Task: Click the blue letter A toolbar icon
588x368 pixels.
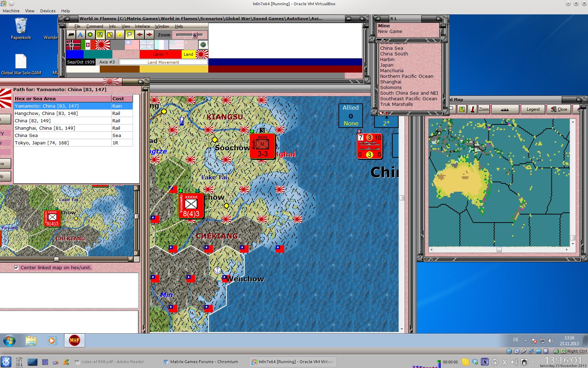Action: coord(80,35)
